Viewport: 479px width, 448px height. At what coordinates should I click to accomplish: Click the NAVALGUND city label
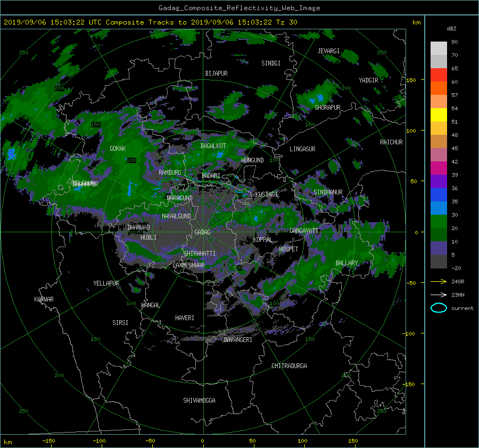pyautogui.click(x=176, y=216)
